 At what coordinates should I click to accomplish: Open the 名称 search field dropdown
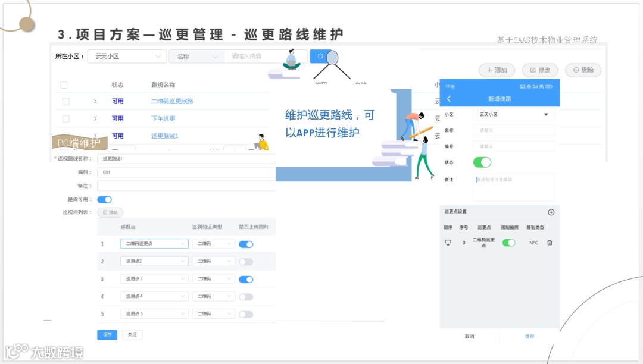point(196,57)
